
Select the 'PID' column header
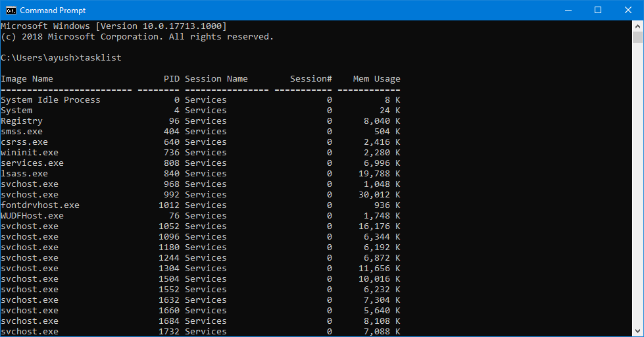(x=172, y=78)
